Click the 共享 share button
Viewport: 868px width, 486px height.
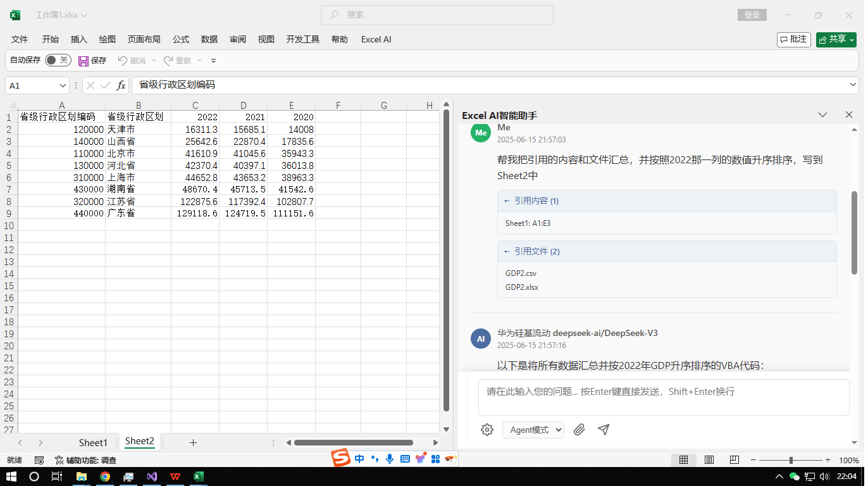click(836, 39)
